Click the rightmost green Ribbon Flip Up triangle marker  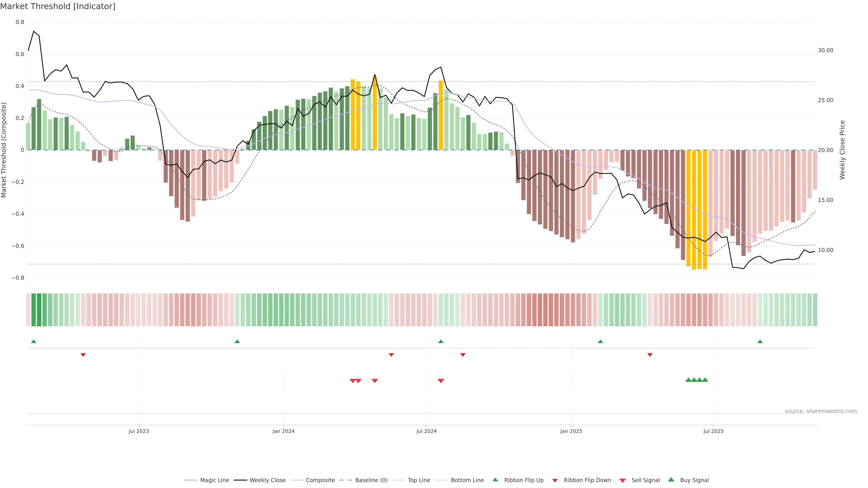pyautogui.click(x=760, y=342)
